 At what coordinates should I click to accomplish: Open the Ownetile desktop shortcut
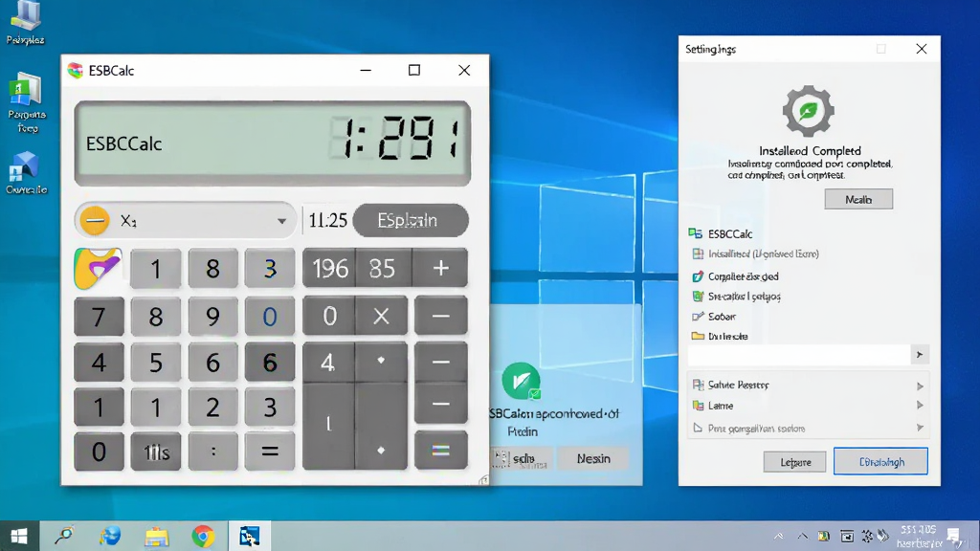click(x=26, y=173)
